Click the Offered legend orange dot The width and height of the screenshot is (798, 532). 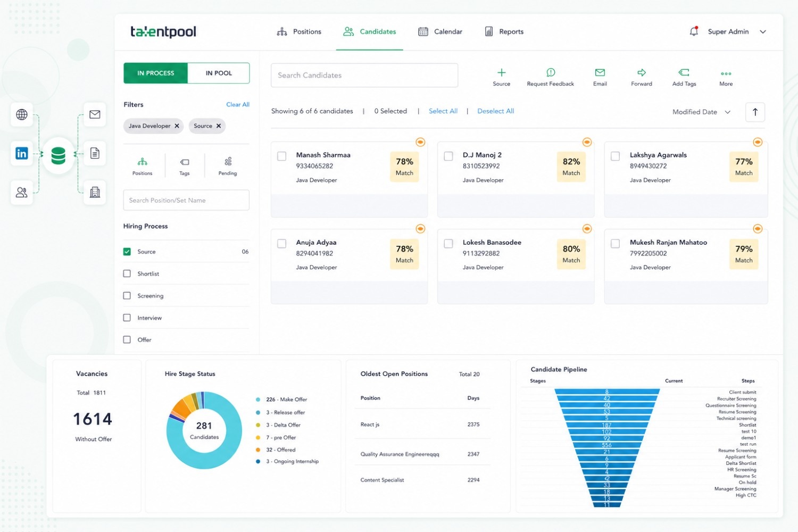(258, 450)
